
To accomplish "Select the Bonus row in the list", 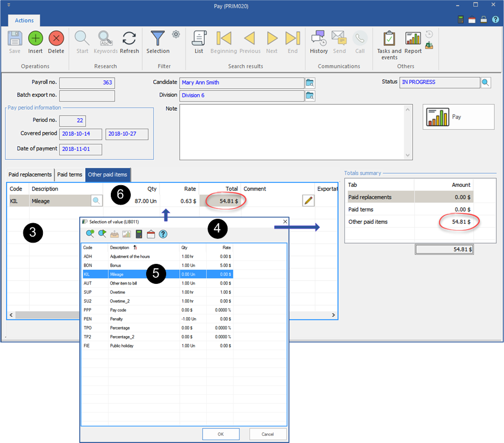I will click(x=157, y=265).
